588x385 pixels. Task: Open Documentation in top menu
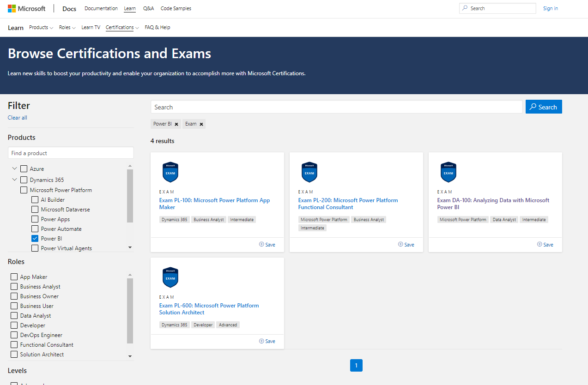pos(101,8)
